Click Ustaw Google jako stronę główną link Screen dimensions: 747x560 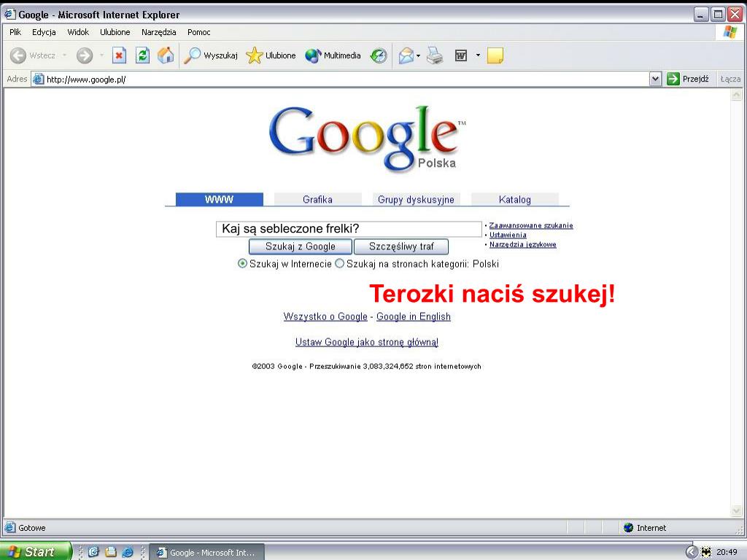[367, 342]
